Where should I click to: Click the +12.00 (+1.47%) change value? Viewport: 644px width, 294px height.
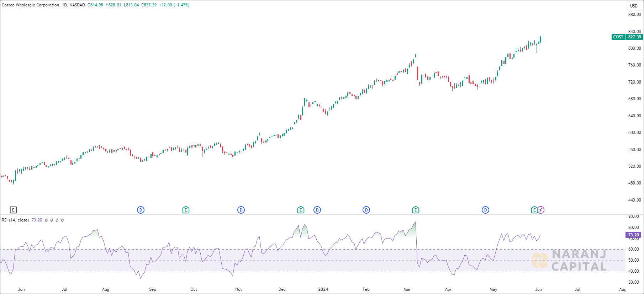pos(174,5)
